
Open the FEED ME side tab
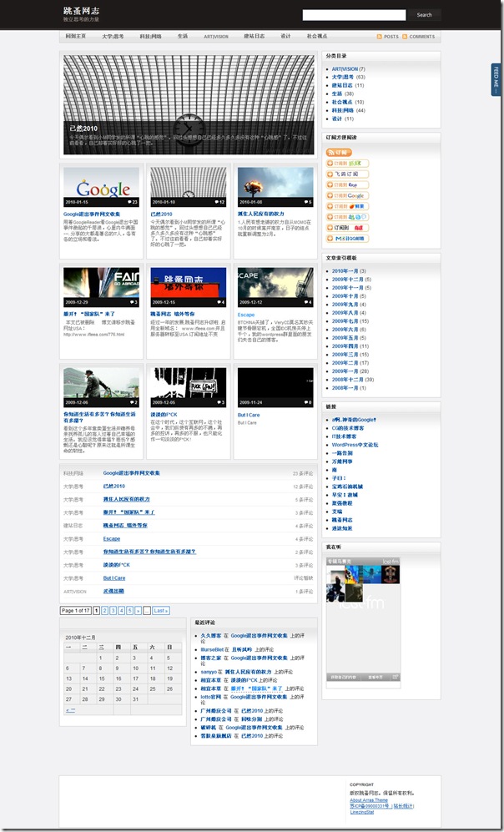496,79
